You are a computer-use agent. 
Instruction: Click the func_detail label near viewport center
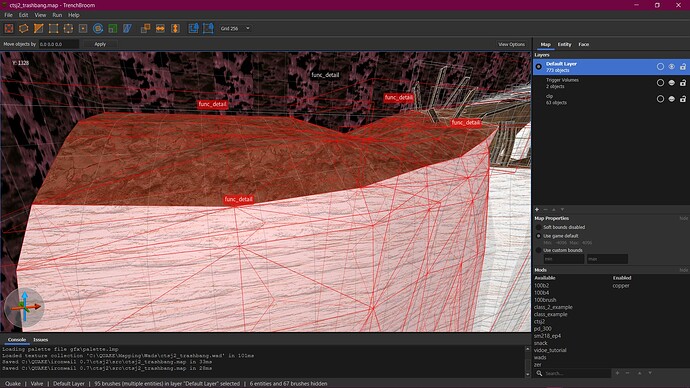239,199
